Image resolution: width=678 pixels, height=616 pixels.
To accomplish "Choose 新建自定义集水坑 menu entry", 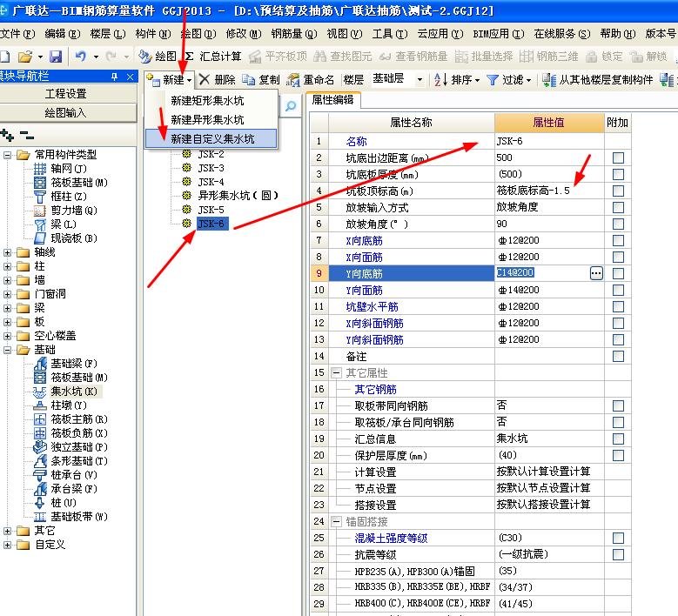I will point(211,138).
